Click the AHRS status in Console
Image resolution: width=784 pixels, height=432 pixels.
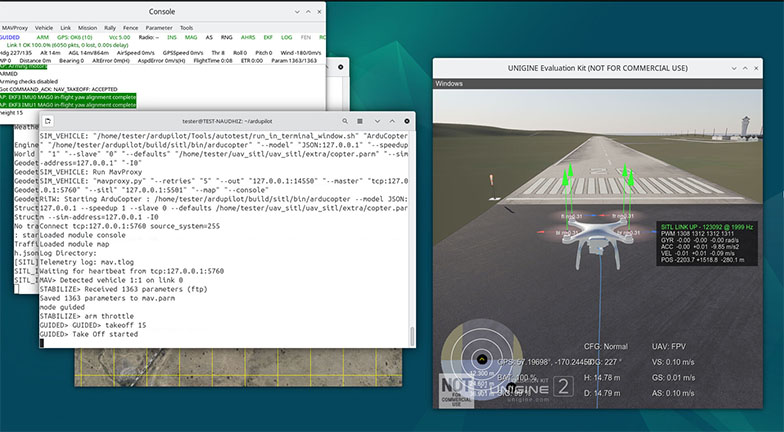(x=248, y=38)
